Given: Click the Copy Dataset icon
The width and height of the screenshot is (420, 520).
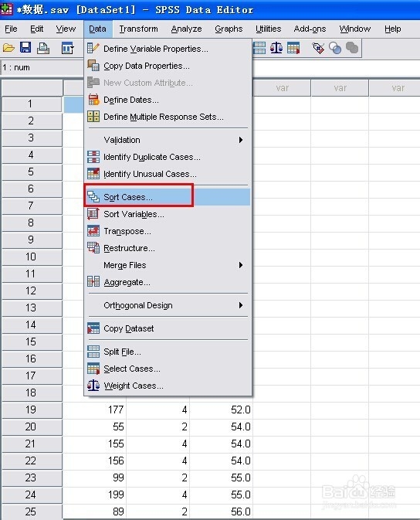Looking at the screenshot, I should (93, 328).
